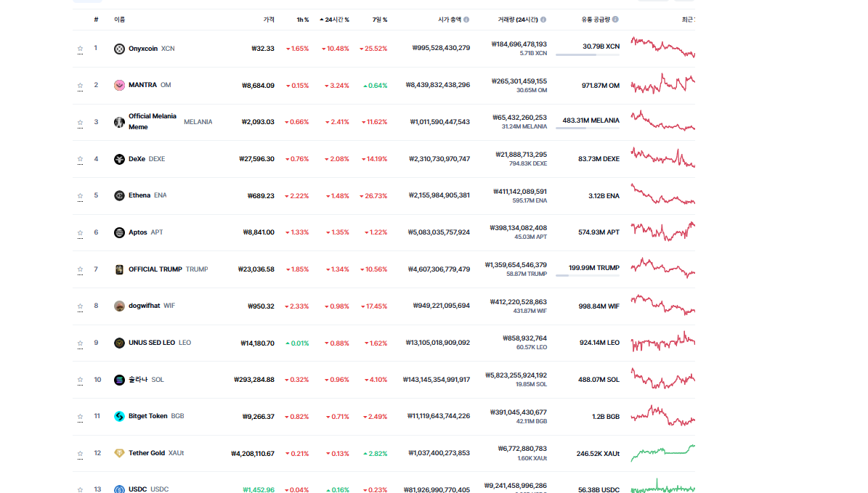Viewport: 868px width, 493px height.
Task: Star dogwifhat coin
Action: [81, 306]
